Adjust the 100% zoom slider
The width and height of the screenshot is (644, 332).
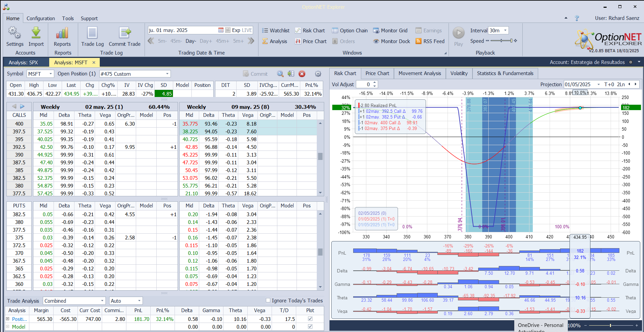click(x=610, y=326)
